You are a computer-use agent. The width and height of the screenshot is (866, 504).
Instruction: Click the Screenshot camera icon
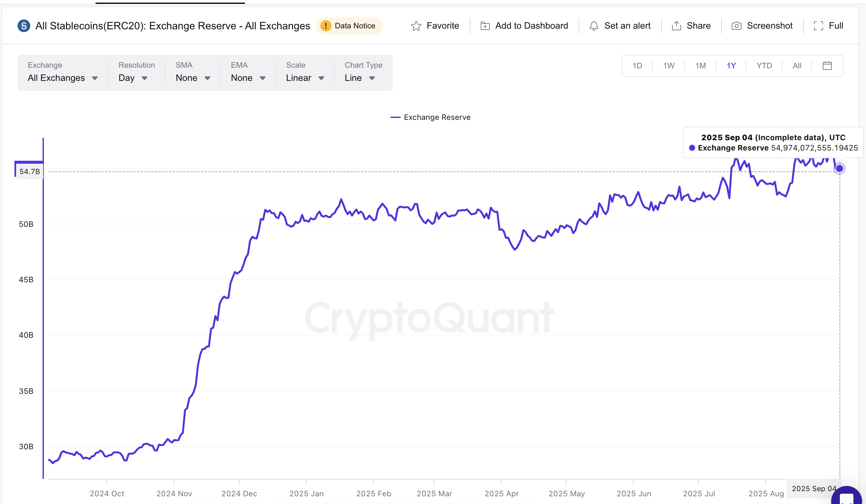(736, 26)
